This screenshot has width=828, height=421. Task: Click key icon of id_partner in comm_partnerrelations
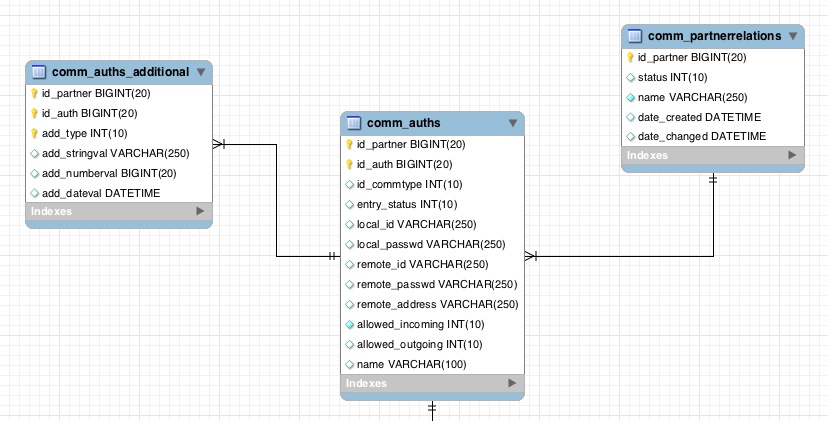tap(630, 58)
